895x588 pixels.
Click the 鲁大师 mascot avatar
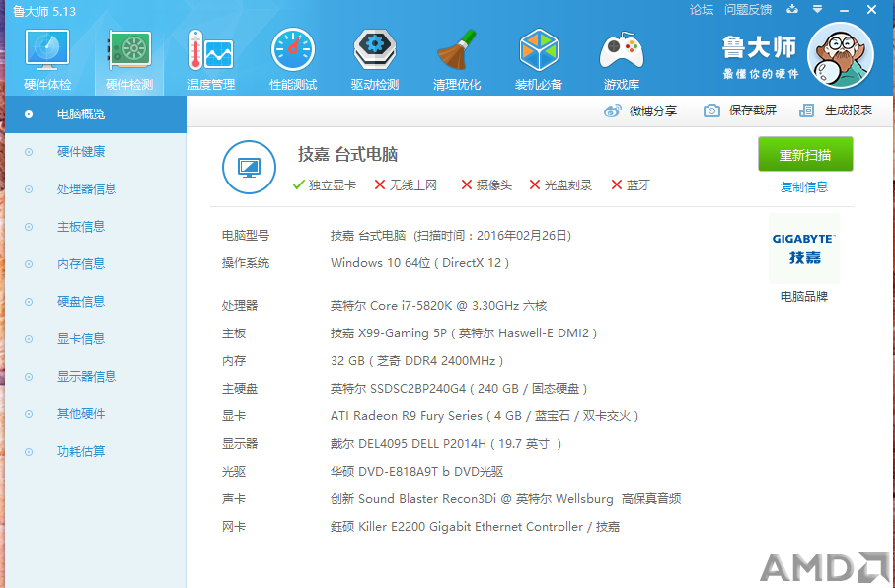841,55
